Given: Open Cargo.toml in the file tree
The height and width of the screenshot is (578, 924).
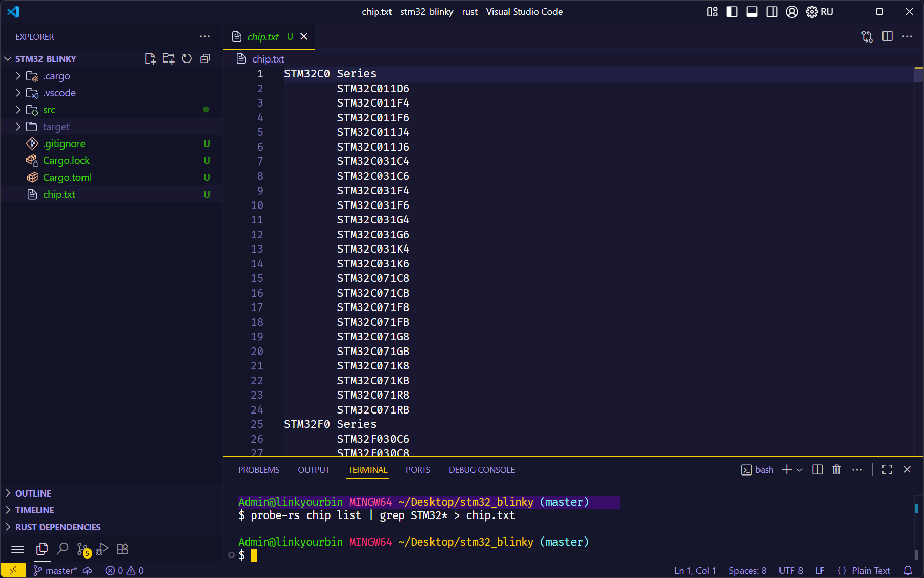Looking at the screenshot, I should tap(67, 178).
